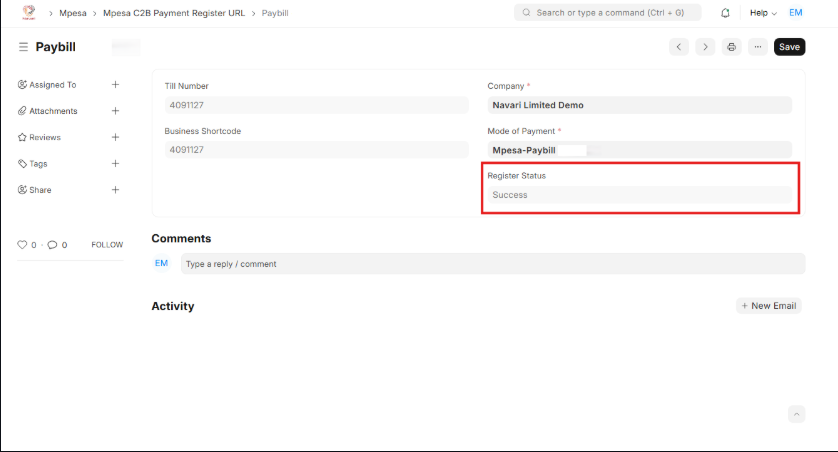Jump to top with the chevron-up button
The height and width of the screenshot is (452, 838).
(x=796, y=414)
